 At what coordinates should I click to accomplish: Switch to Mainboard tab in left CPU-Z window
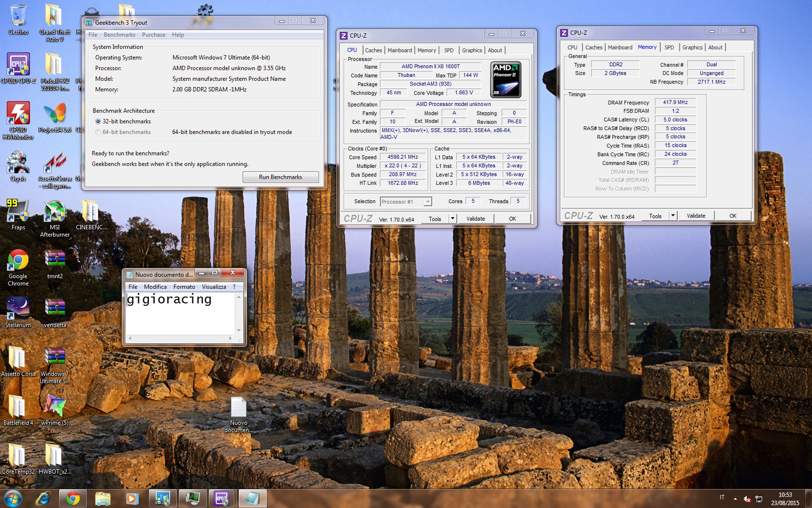[x=400, y=50]
